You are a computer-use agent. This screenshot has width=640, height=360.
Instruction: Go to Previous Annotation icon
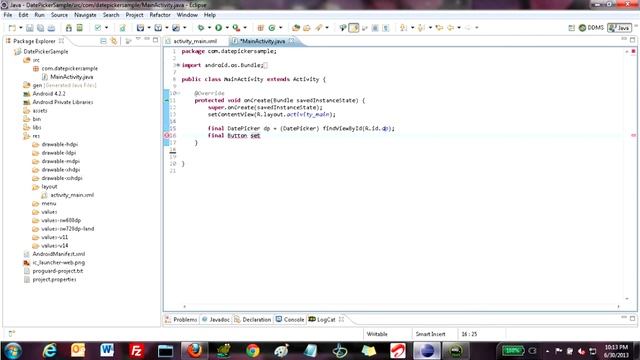point(421,28)
